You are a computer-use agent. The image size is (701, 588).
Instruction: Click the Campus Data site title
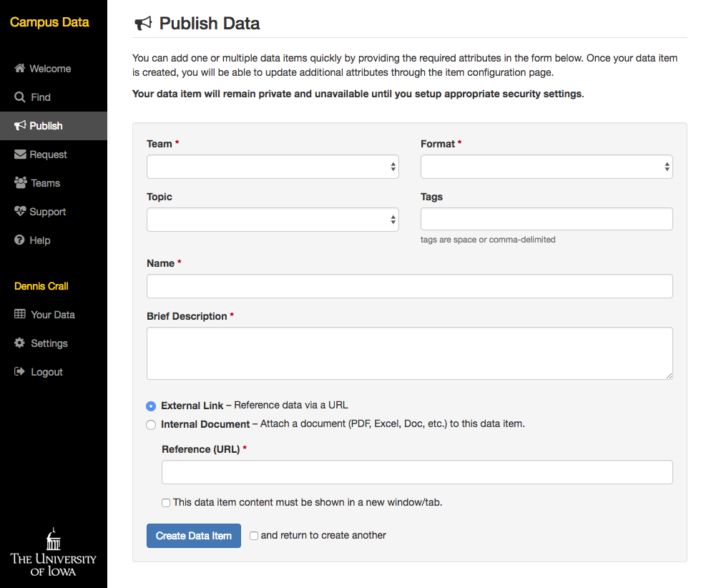(49, 22)
